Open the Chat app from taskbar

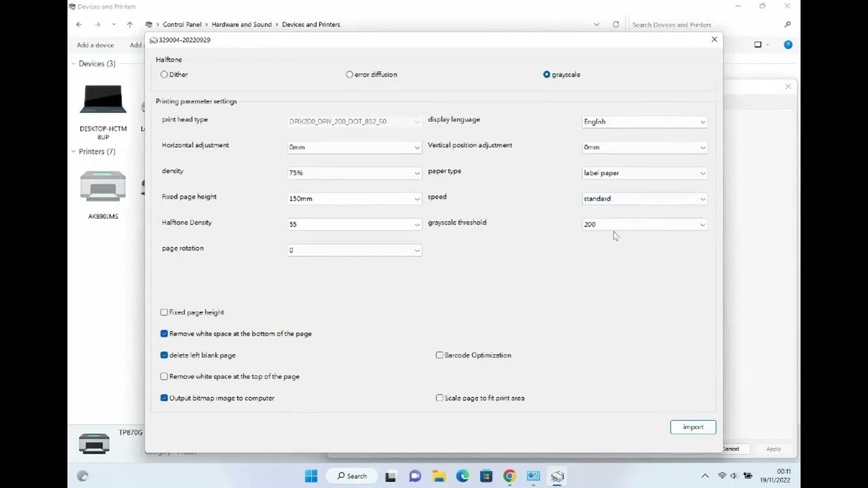click(415, 476)
